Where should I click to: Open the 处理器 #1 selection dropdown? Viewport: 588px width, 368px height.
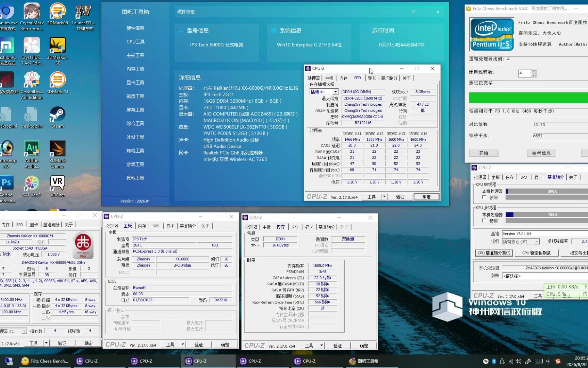pos(24,331)
